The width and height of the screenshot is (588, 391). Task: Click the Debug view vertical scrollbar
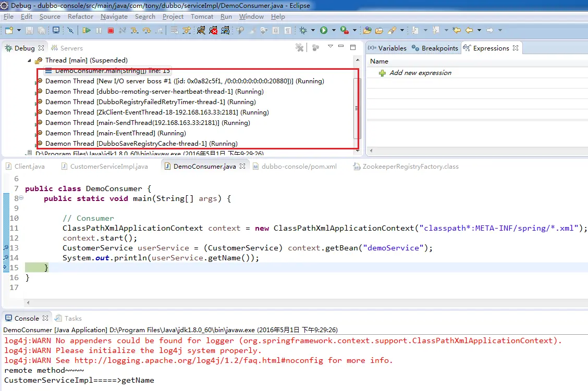pyautogui.click(x=357, y=108)
